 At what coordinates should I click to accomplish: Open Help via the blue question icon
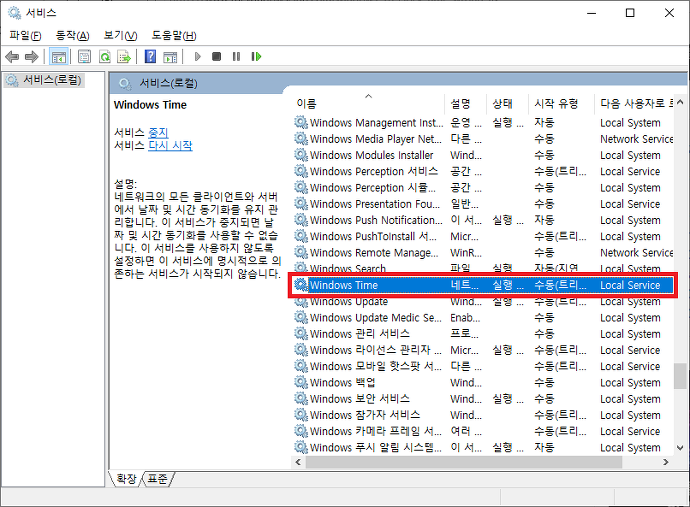point(150,57)
